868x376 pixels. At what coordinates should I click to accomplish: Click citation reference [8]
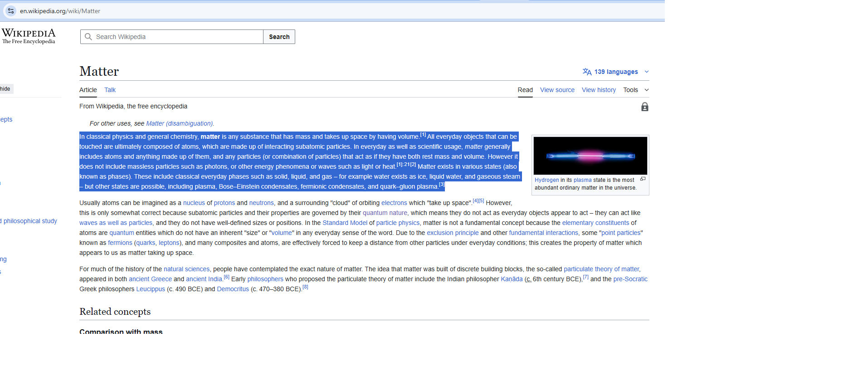pyautogui.click(x=305, y=287)
